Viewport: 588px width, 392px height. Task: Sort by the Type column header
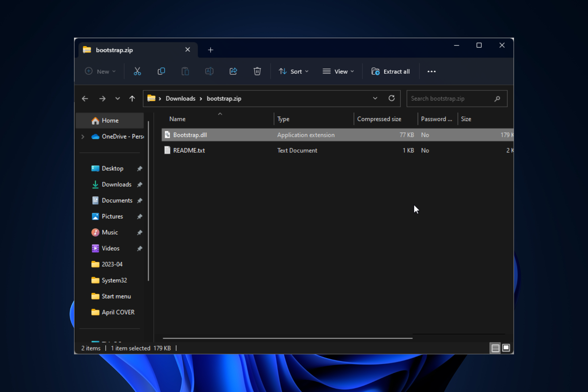283,119
